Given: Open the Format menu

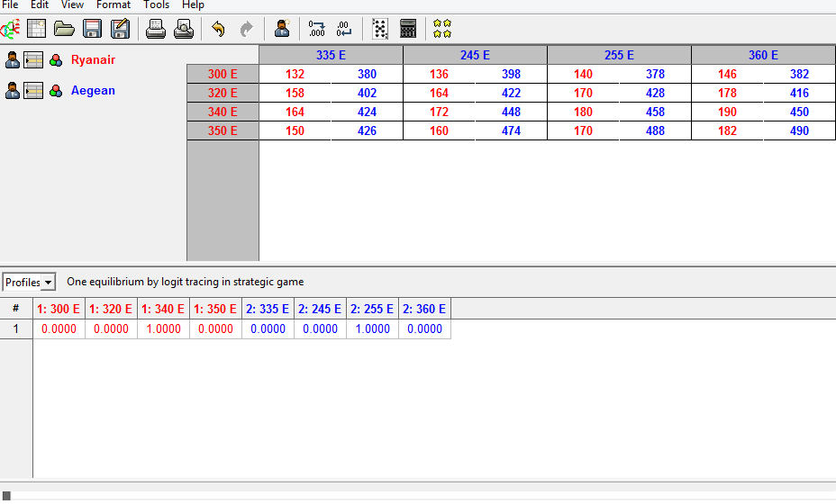Looking at the screenshot, I should coord(113,4).
